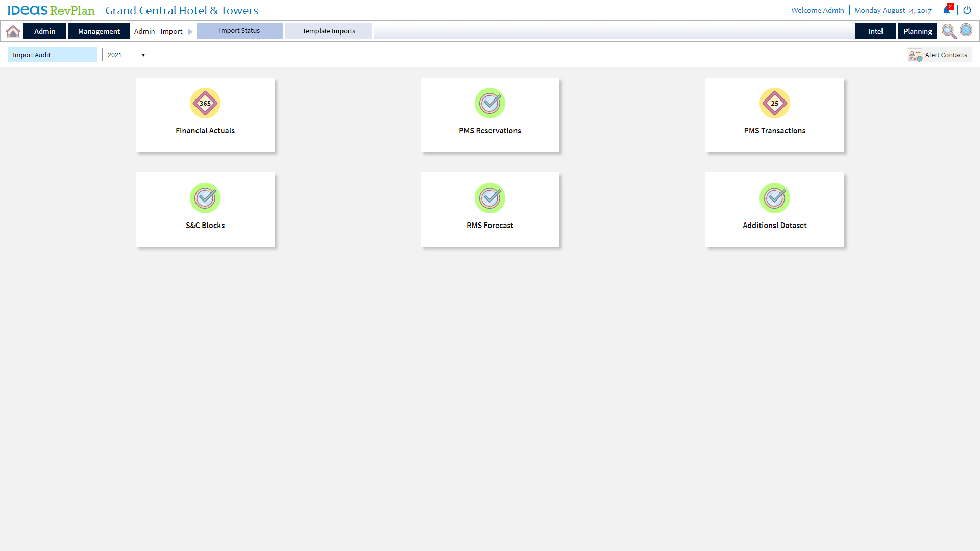Click Financial Actuals 365 warning icon
Screen dimensions: 980x551
pos(205,103)
